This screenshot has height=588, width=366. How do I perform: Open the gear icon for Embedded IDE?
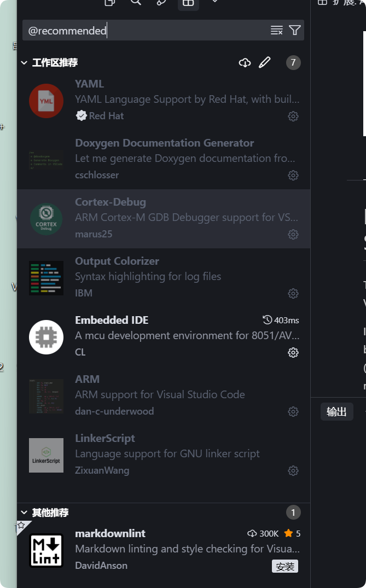(293, 352)
